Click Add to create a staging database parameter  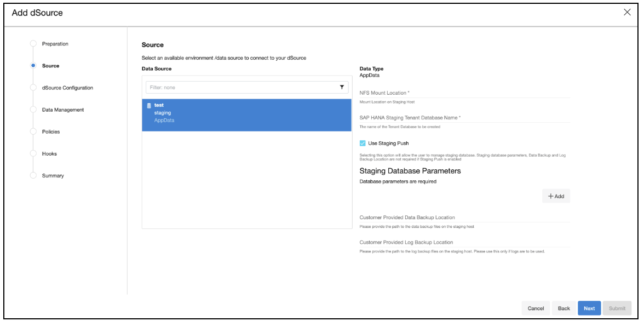click(x=556, y=196)
